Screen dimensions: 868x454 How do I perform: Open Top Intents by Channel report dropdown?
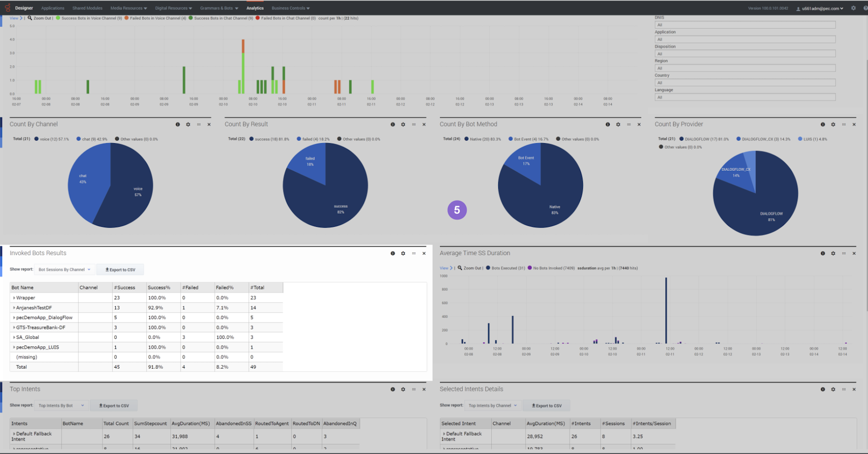[x=493, y=406]
